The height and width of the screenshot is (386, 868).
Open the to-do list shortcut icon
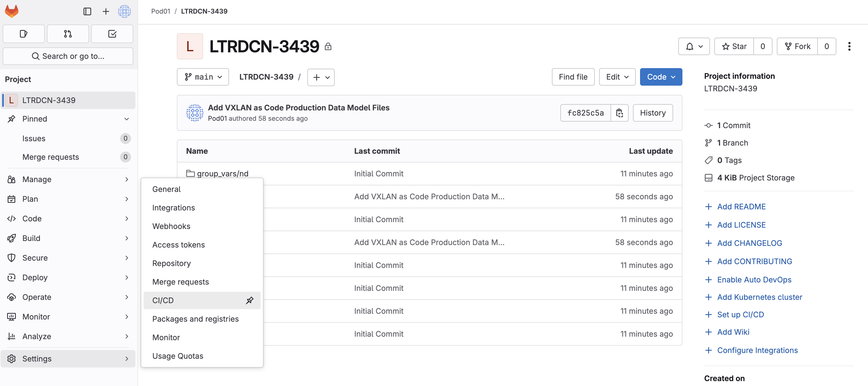pos(112,34)
